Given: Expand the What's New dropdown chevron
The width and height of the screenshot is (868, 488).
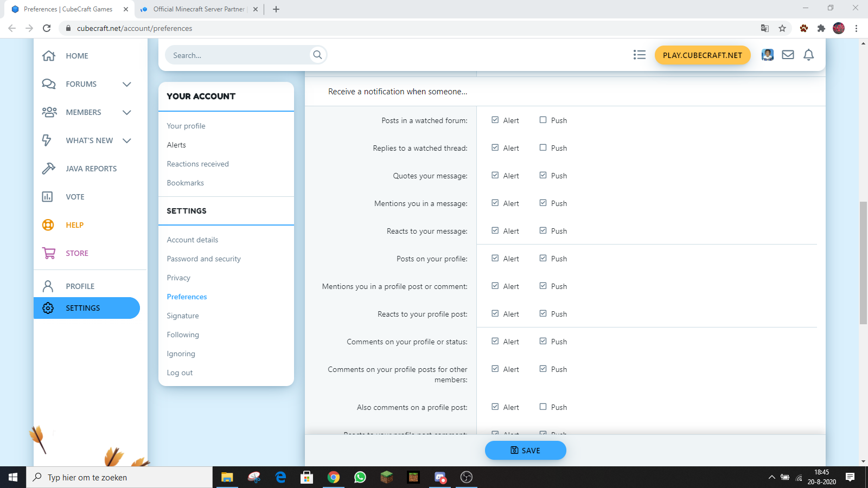Looking at the screenshot, I should pos(127,140).
